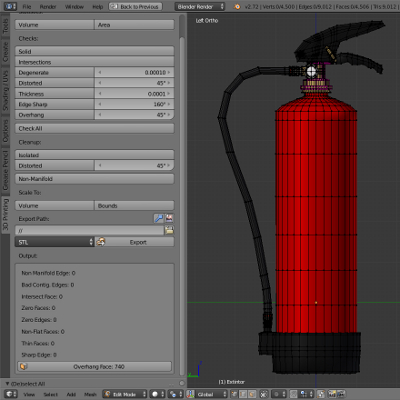Click Scale To Bounds button
The width and height of the screenshot is (400, 400).
[x=134, y=206]
